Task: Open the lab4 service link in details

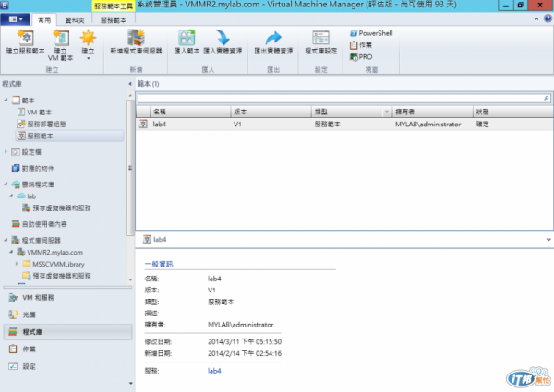Action: (214, 371)
